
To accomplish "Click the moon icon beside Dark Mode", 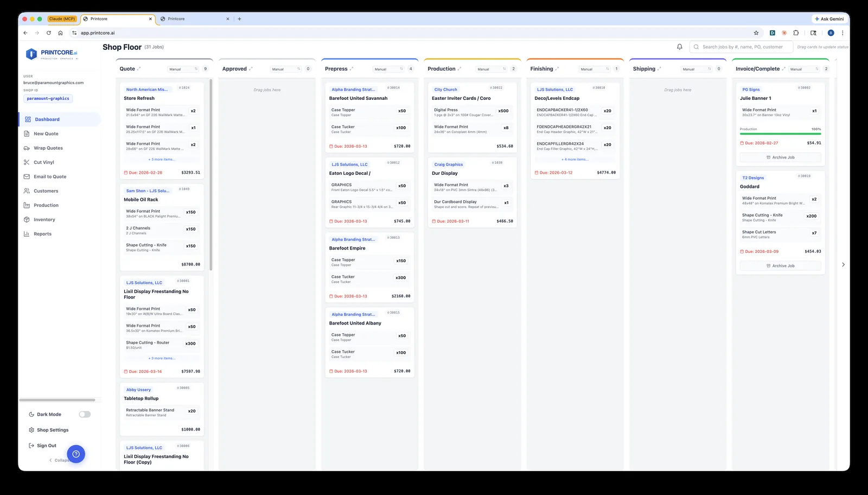I will (x=31, y=415).
